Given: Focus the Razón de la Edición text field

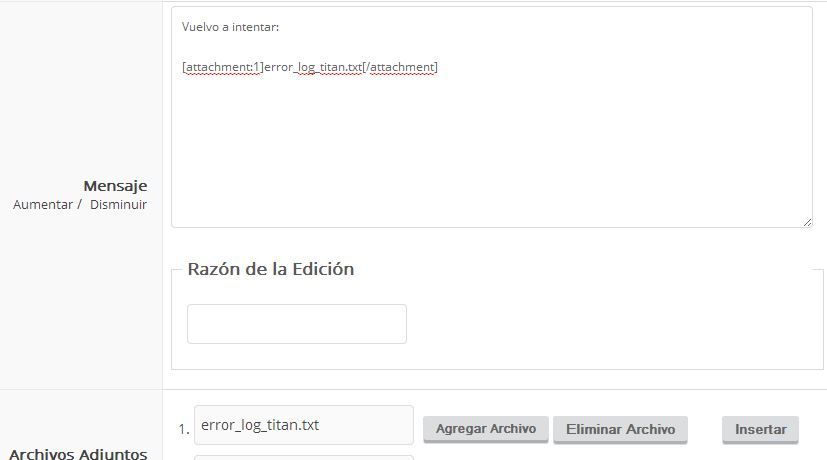Looking at the screenshot, I should pyautogui.click(x=297, y=324).
